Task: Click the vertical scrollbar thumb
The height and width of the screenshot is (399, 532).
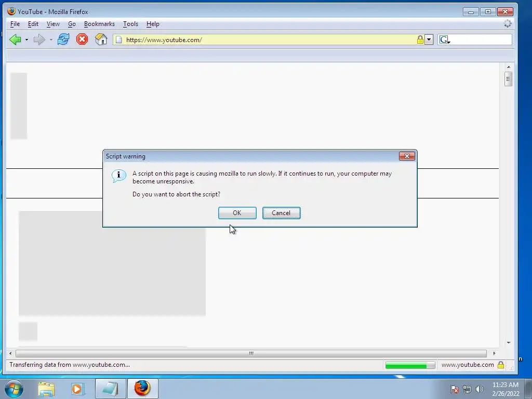Action: 508,79
